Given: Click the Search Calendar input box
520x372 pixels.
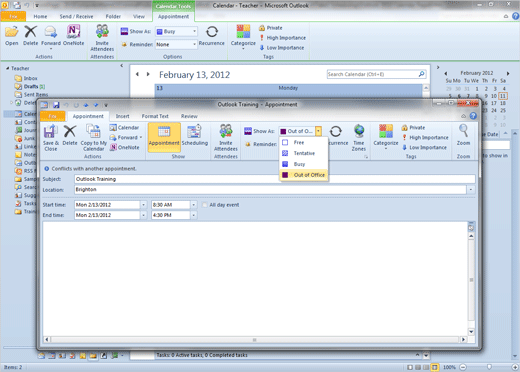Looking at the screenshot, I should (372, 74).
